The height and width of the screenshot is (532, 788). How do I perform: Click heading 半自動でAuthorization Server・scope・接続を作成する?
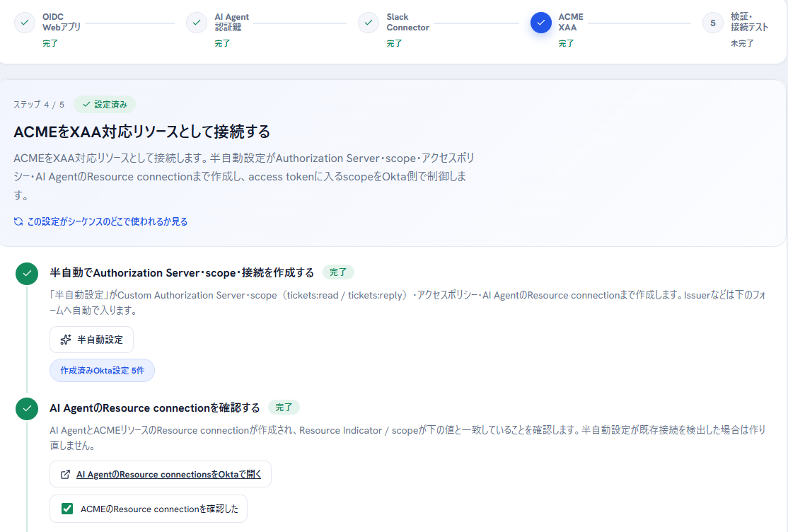(x=182, y=272)
